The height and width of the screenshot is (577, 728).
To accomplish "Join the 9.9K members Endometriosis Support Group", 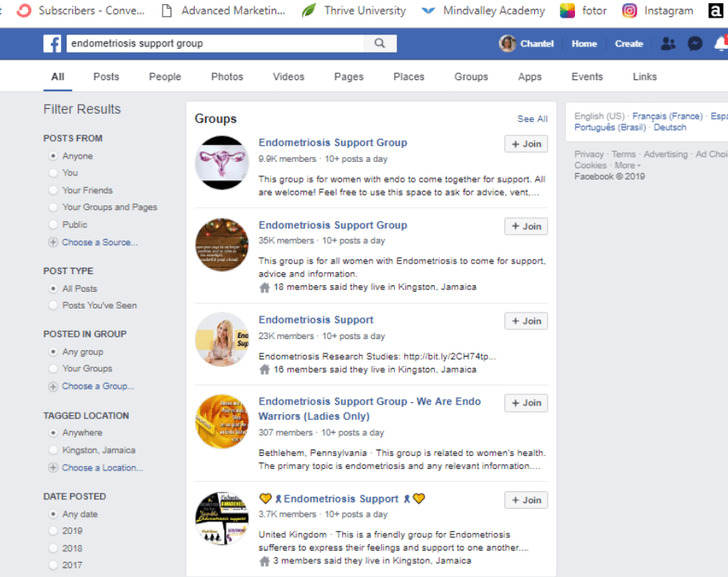I will 526,144.
